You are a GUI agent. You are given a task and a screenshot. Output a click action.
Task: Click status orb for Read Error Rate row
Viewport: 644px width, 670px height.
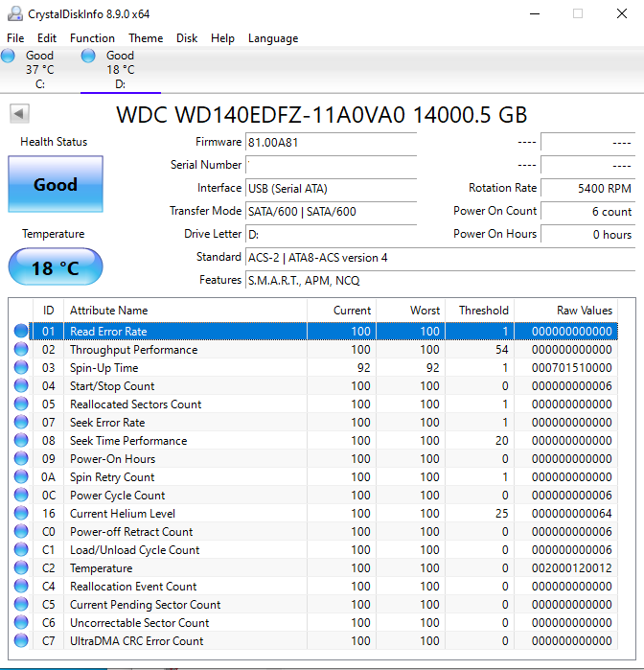(x=21, y=332)
